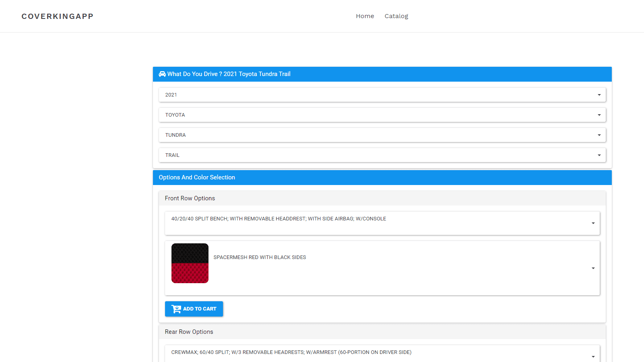
Task: Click the Rear Row Options section header
Action: tap(189, 332)
